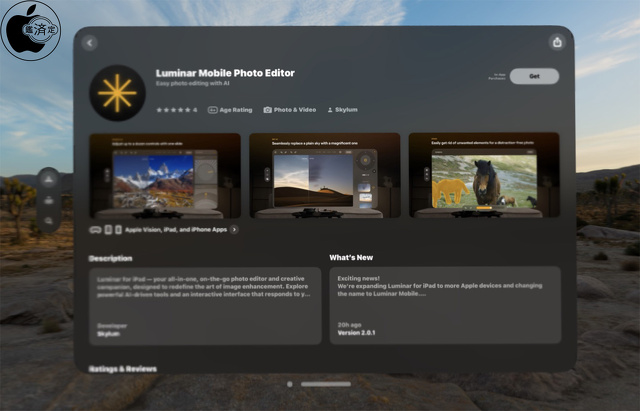Screen dimensions: 640x411
Task: Grab the window bar below the panel
Action: tap(326, 384)
